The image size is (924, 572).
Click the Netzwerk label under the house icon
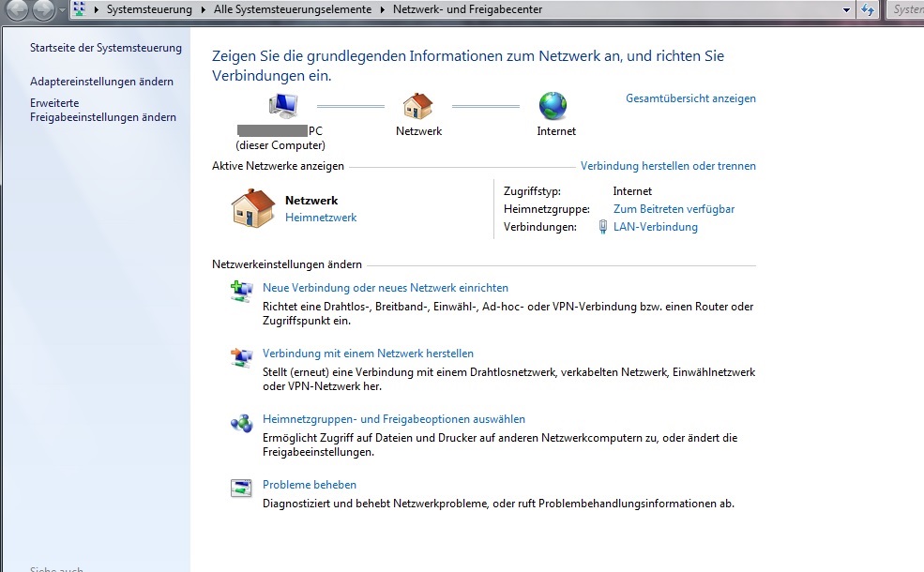coord(418,131)
